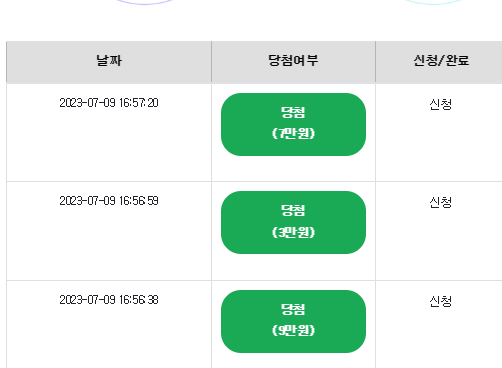Click 신청 in the 16:57:20 row
The width and height of the screenshot is (502, 368).
tap(441, 104)
